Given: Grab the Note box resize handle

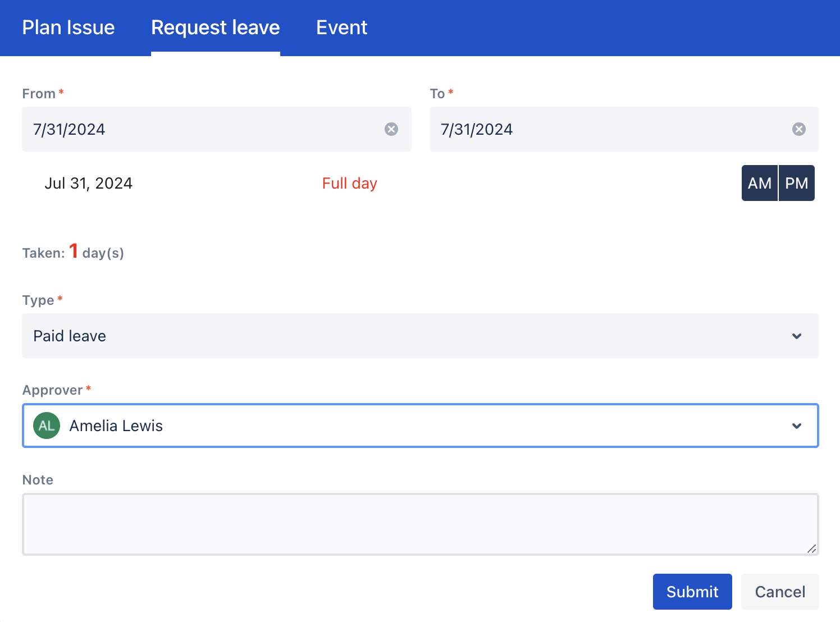Looking at the screenshot, I should pos(811,548).
